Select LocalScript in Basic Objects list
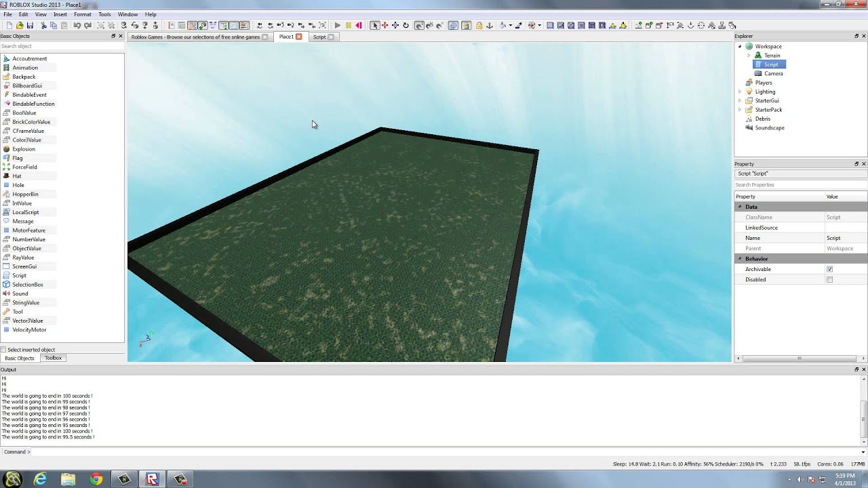 (26, 212)
